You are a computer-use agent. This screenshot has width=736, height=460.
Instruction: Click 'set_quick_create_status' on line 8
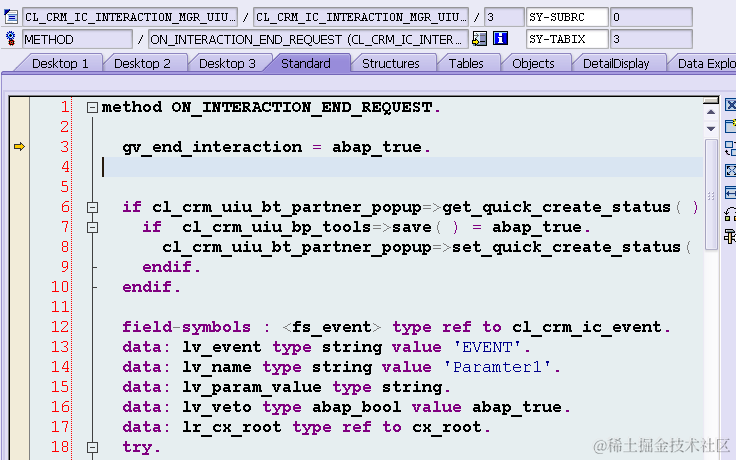pos(566,247)
